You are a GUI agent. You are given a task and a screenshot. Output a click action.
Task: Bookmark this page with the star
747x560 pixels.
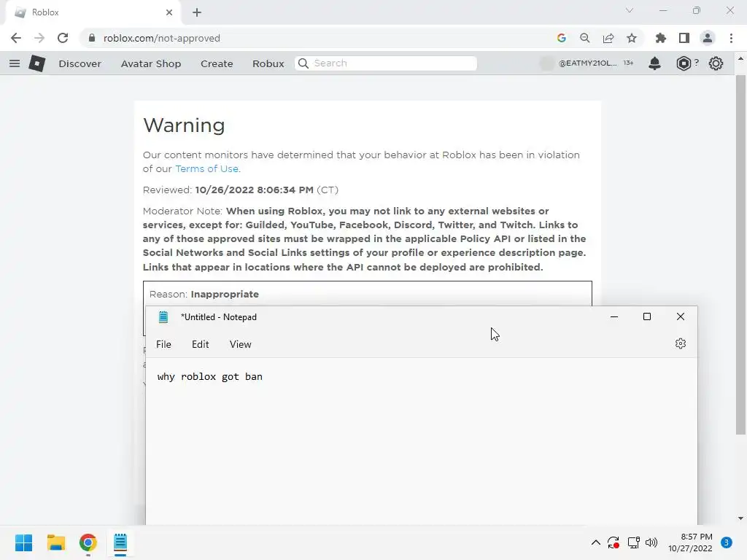(631, 38)
